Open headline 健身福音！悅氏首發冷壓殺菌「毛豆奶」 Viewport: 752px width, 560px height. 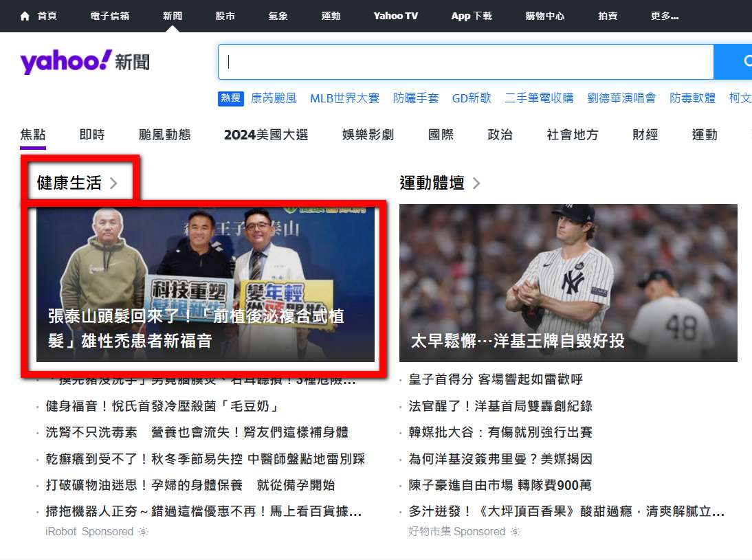click(x=164, y=406)
